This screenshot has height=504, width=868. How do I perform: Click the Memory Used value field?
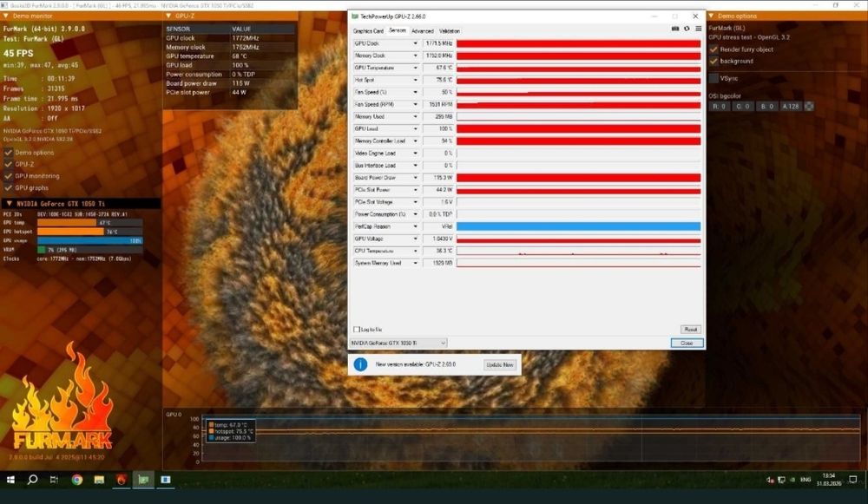coord(437,117)
